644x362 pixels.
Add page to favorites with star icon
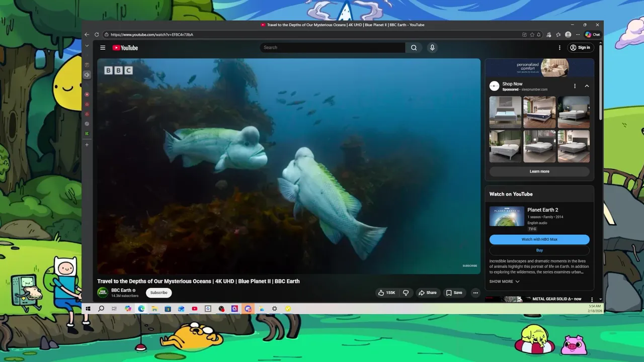(x=532, y=35)
